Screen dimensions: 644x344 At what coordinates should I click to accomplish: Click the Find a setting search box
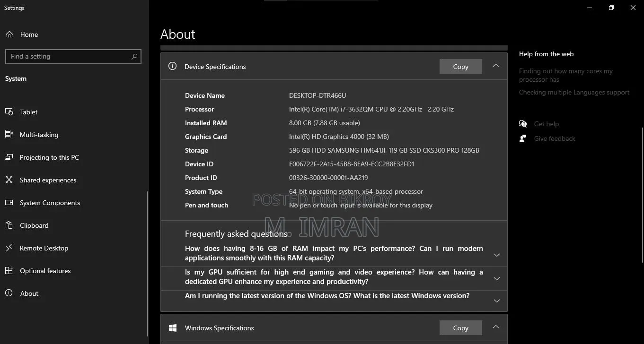coord(73,56)
